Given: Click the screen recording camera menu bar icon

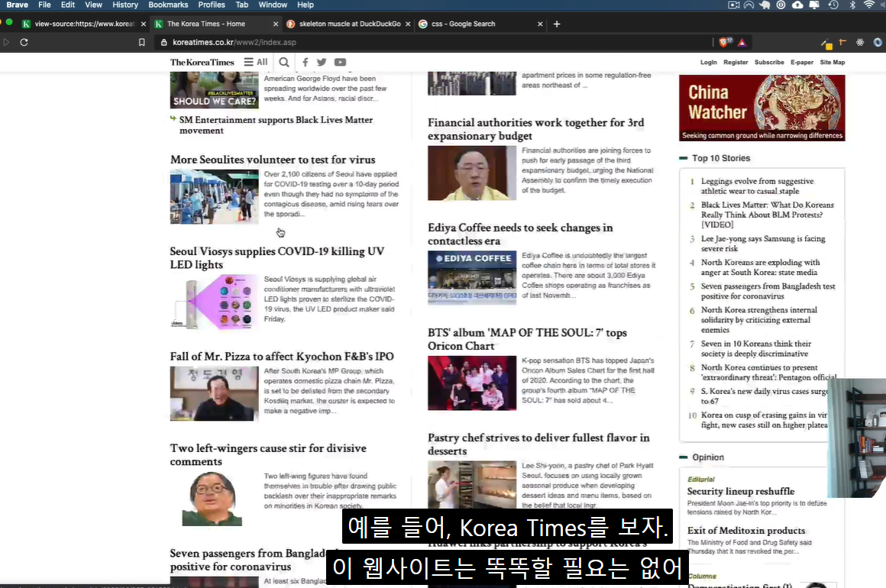Looking at the screenshot, I should pos(733,5).
